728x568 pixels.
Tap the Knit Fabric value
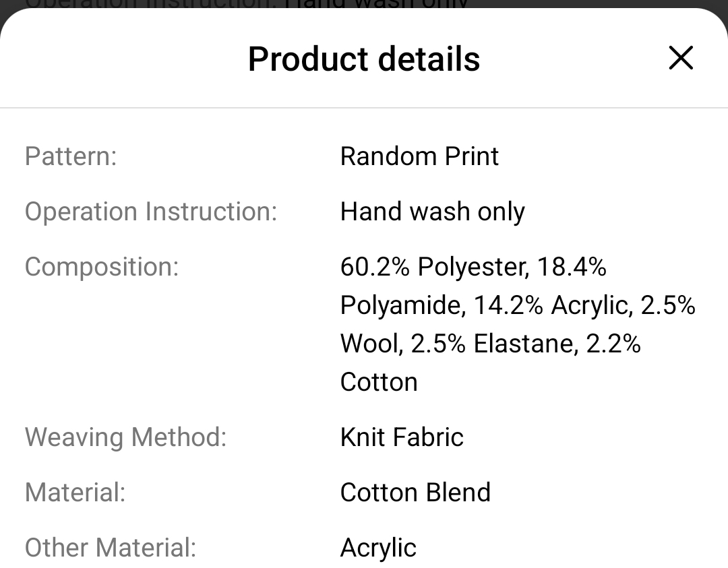click(402, 437)
